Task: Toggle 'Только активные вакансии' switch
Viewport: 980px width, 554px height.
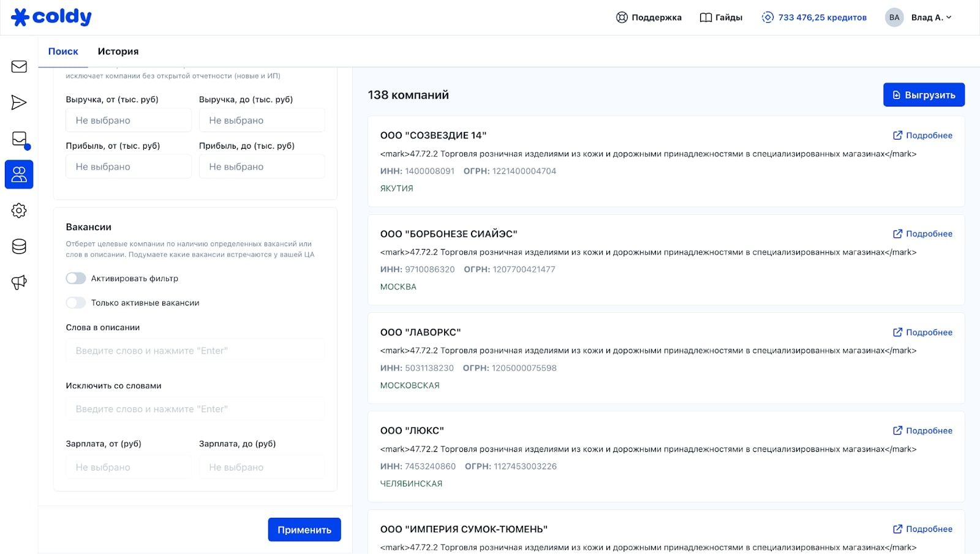Action: [x=76, y=303]
